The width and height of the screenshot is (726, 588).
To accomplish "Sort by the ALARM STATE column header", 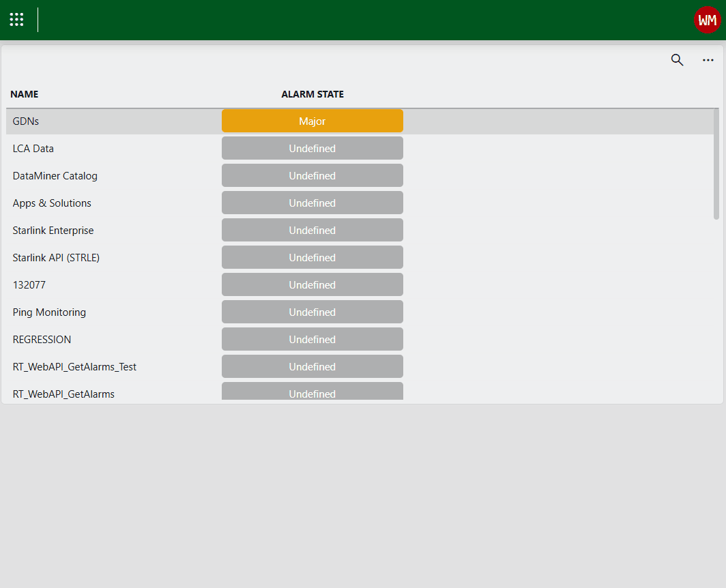I will coord(313,94).
